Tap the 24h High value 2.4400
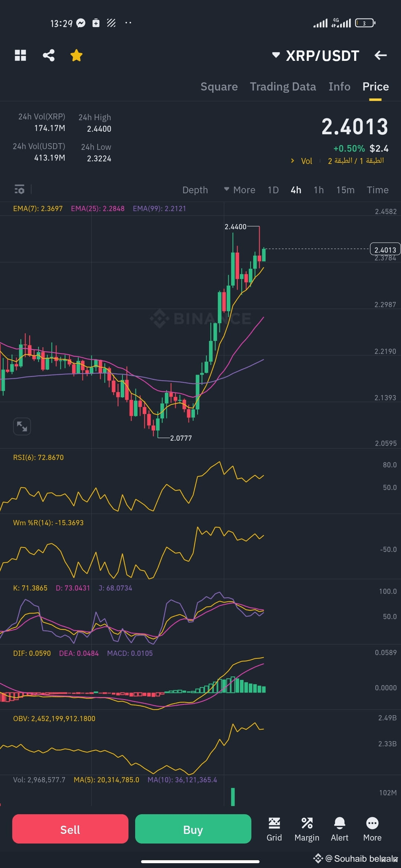 pyautogui.click(x=99, y=129)
